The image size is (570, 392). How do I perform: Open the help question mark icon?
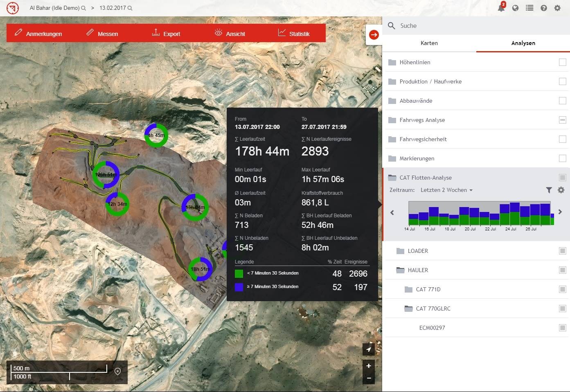click(x=543, y=8)
